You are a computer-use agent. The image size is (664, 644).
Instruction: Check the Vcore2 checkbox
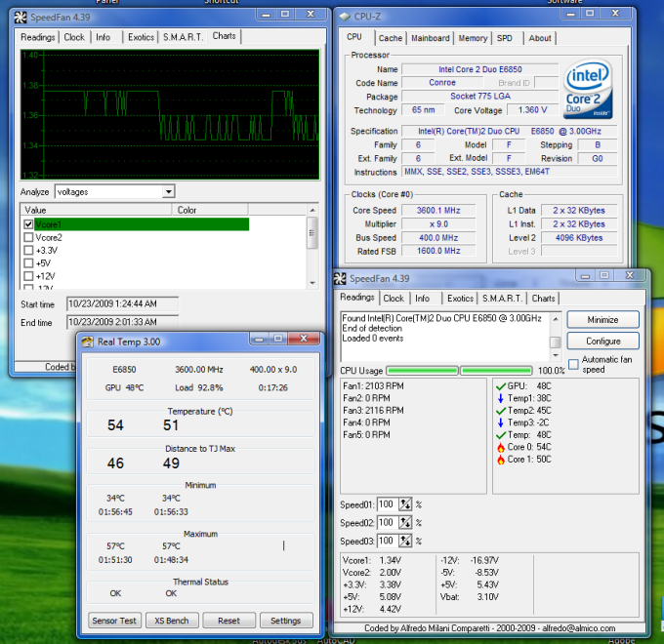(x=28, y=237)
